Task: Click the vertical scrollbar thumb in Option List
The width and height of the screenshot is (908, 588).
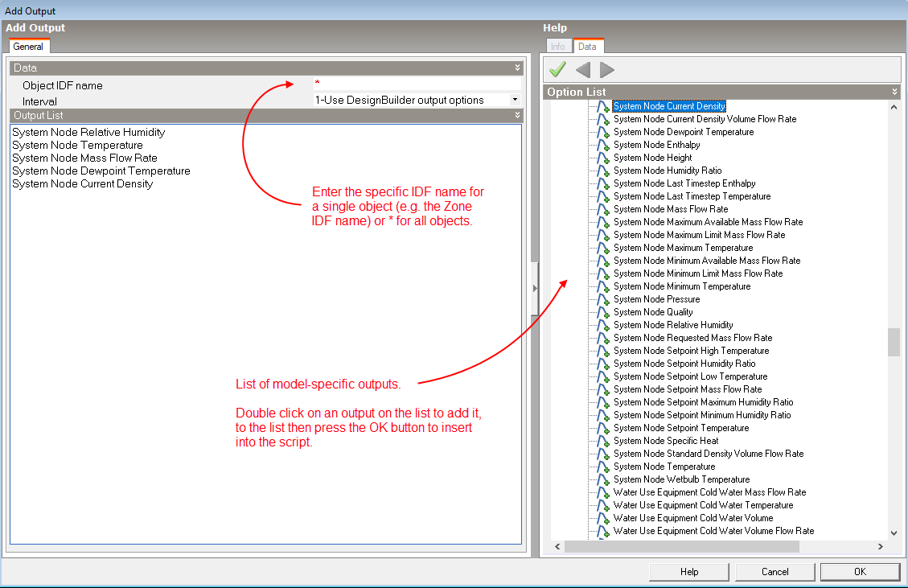Action: coord(894,341)
